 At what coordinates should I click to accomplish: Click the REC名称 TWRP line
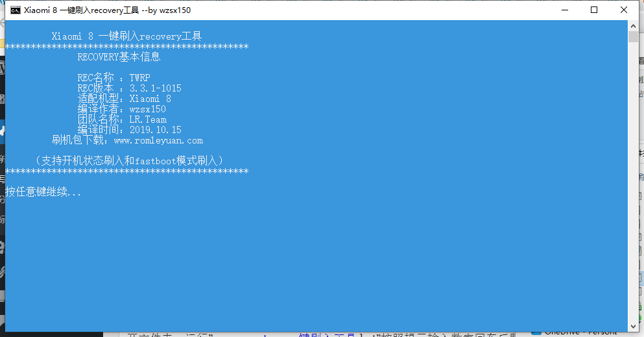(113, 77)
